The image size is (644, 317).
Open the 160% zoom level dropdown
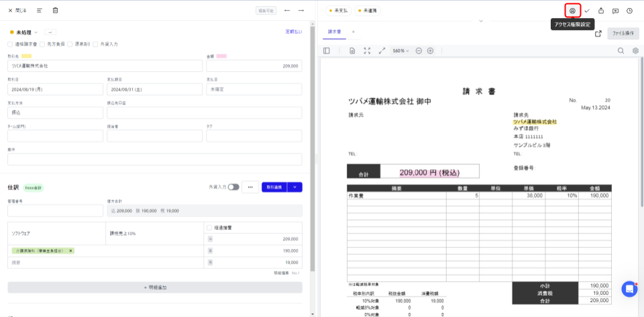401,51
